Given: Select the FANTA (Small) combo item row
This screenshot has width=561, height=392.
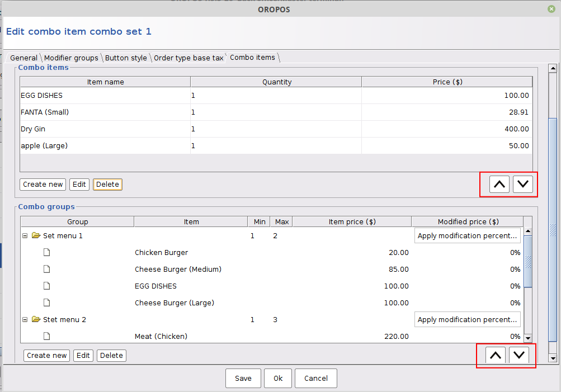Looking at the screenshot, I should tap(276, 112).
